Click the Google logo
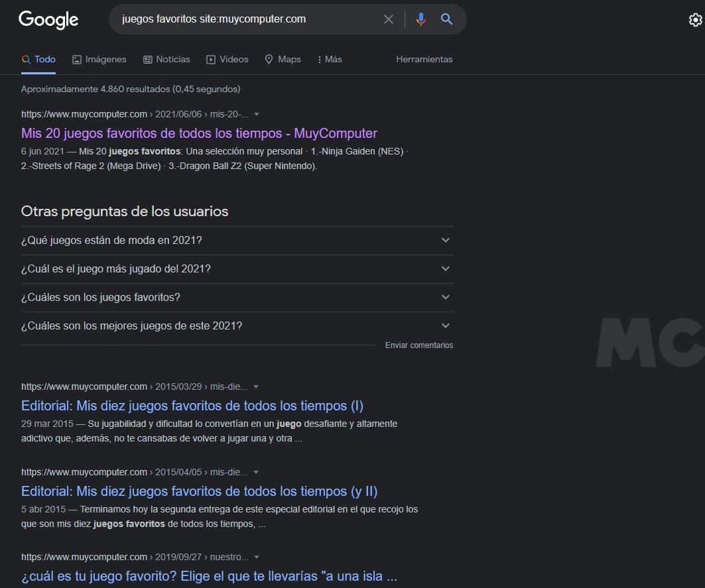 (x=48, y=20)
